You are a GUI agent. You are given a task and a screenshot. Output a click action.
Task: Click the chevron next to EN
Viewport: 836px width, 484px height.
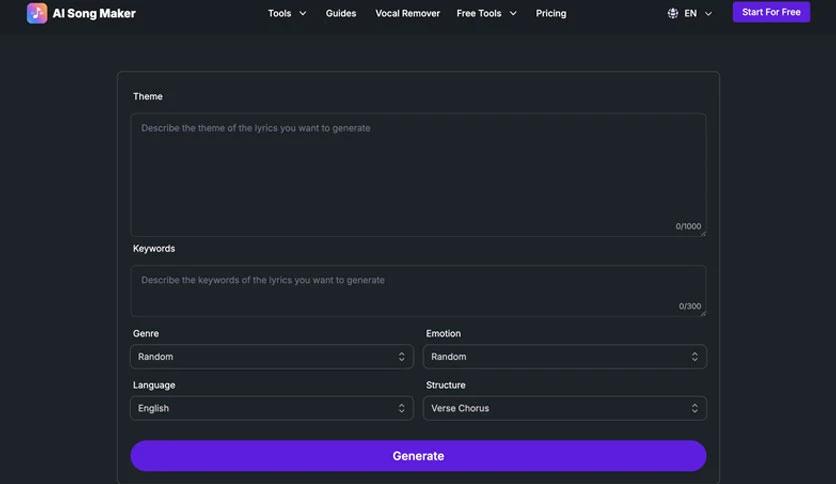[x=709, y=14]
